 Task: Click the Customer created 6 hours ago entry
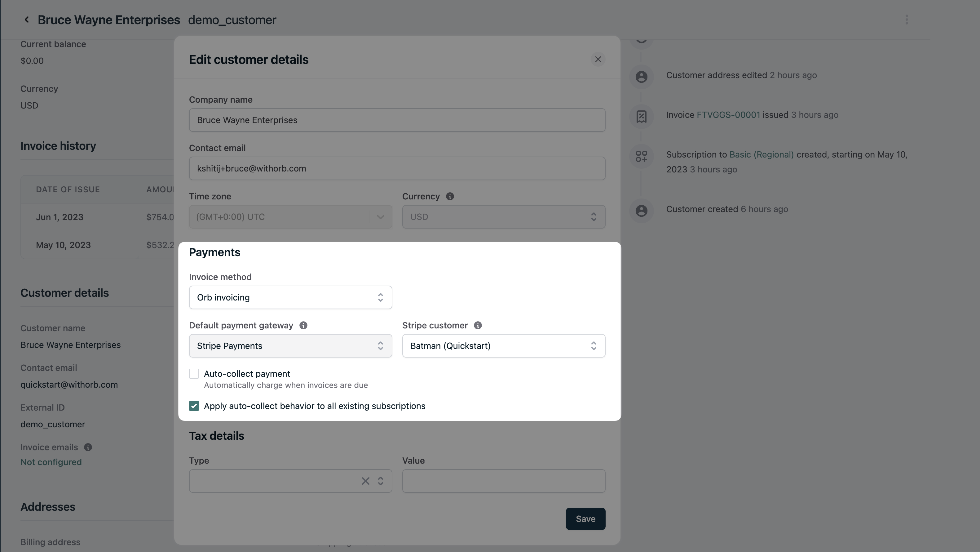click(x=727, y=209)
